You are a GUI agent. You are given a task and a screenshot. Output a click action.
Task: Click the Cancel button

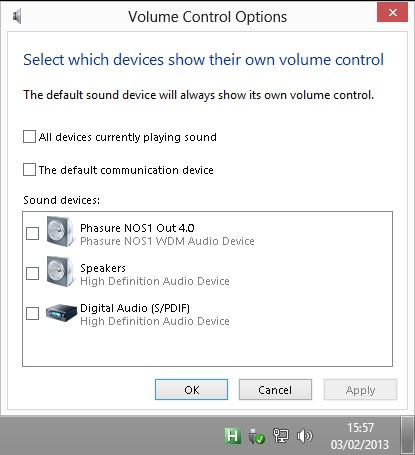(x=275, y=389)
